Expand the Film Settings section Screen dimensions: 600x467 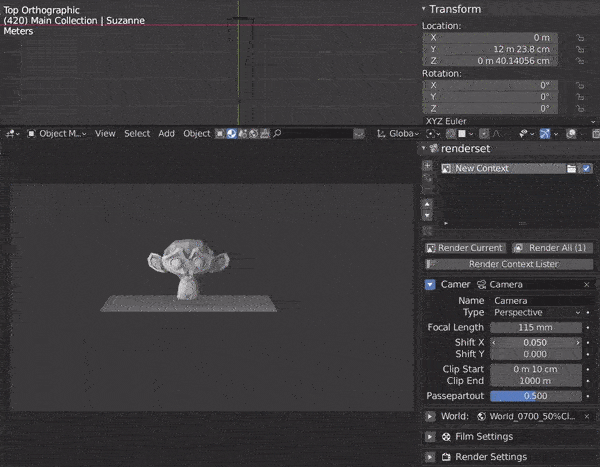pos(430,437)
